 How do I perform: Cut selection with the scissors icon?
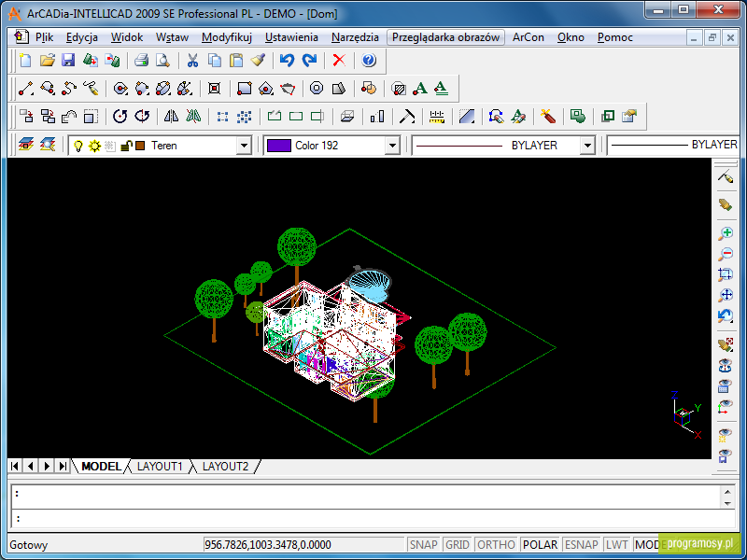tap(192, 60)
